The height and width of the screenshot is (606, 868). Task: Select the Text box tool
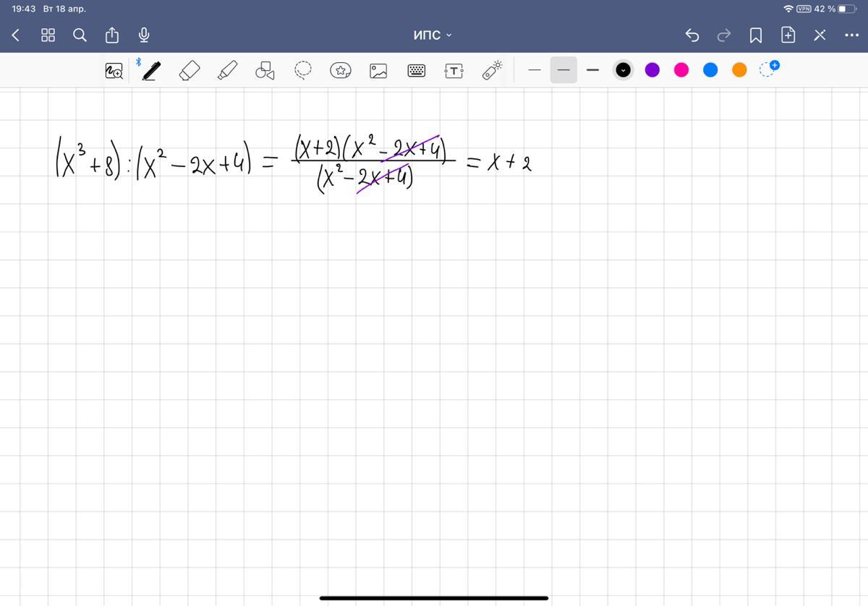(454, 70)
